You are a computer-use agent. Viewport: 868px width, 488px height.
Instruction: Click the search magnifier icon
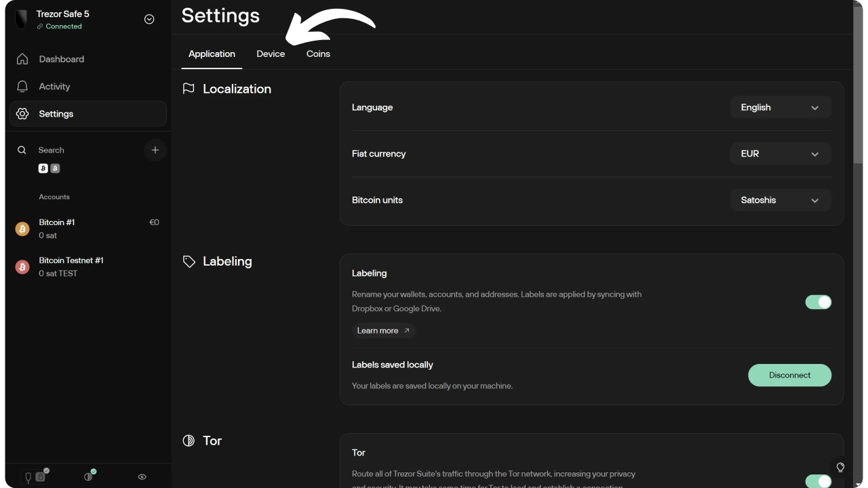22,150
